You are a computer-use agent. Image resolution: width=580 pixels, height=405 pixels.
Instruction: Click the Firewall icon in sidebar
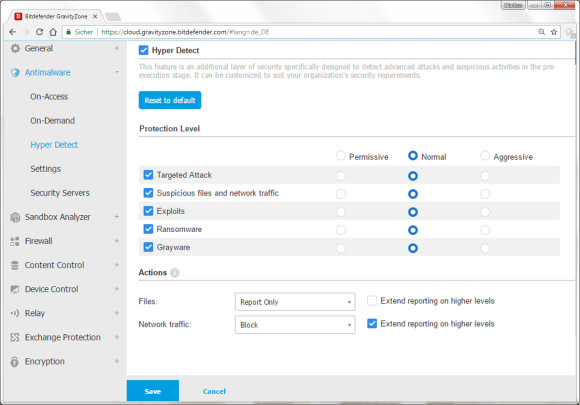(x=15, y=242)
